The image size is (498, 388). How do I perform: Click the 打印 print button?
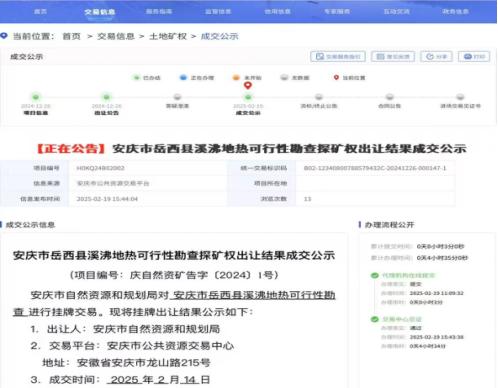coord(474,57)
